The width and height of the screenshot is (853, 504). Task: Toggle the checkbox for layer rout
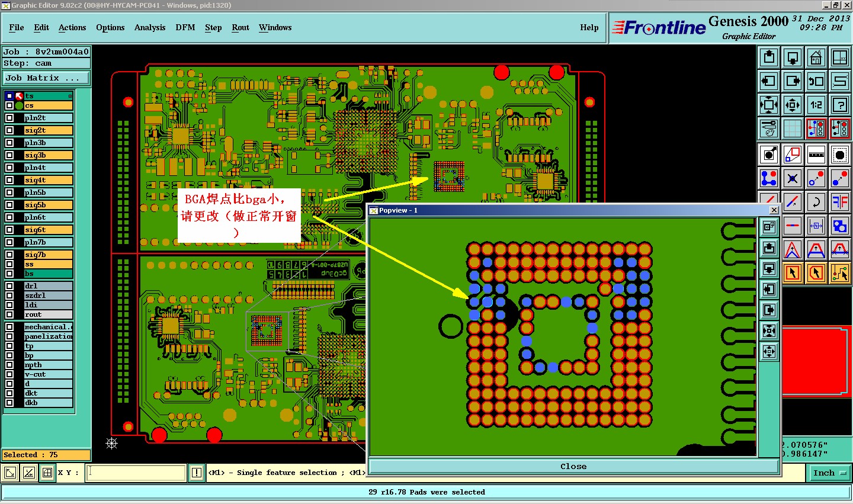click(x=9, y=314)
